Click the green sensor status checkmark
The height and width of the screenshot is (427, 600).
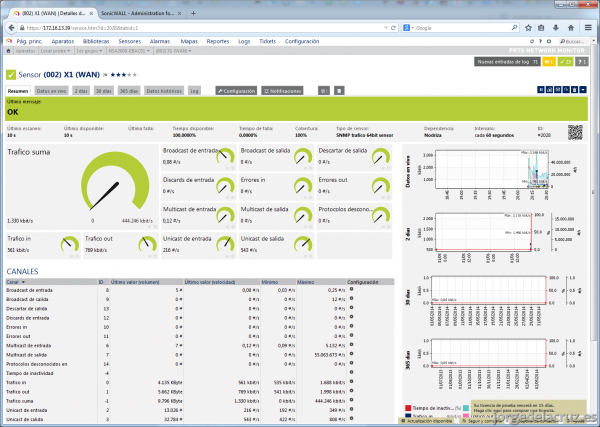tap(11, 75)
